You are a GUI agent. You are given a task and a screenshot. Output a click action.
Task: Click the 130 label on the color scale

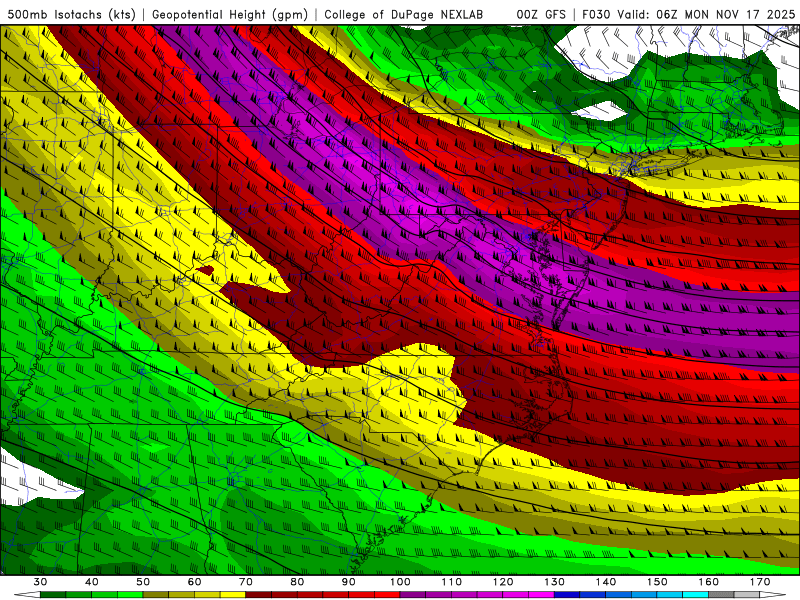pyautogui.click(x=555, y=582)
